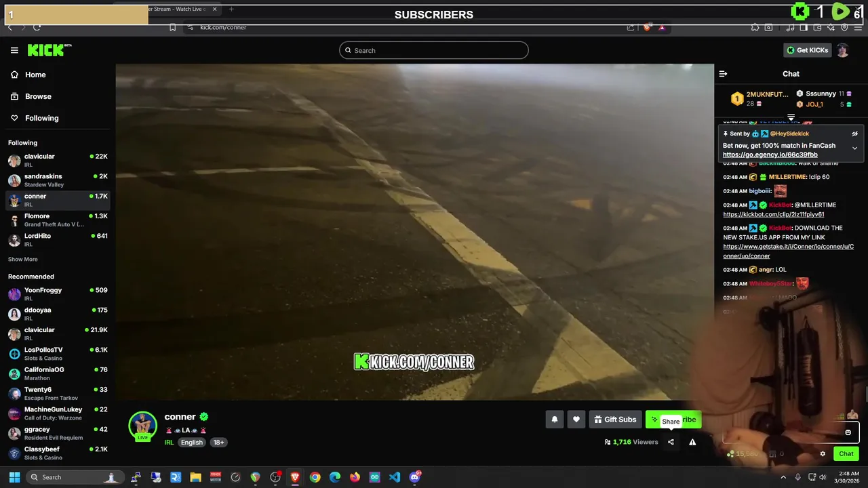Image resolution: width=868 pixels, height=488 pixels.
Task: Click the Windows taskbar Search box
Action: pos(76,477)
